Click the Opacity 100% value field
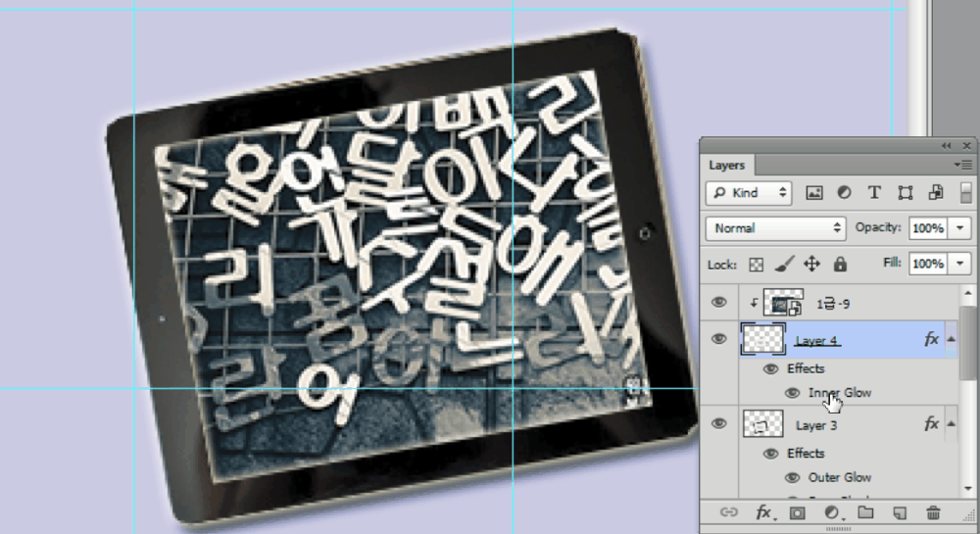This screenshot has width=980, height=534. coord(929,228)
